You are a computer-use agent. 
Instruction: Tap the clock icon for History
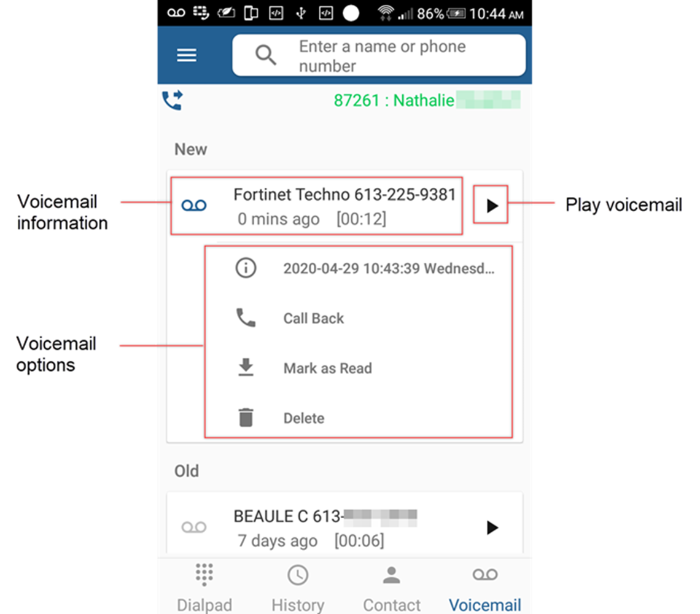pos(297,575)
